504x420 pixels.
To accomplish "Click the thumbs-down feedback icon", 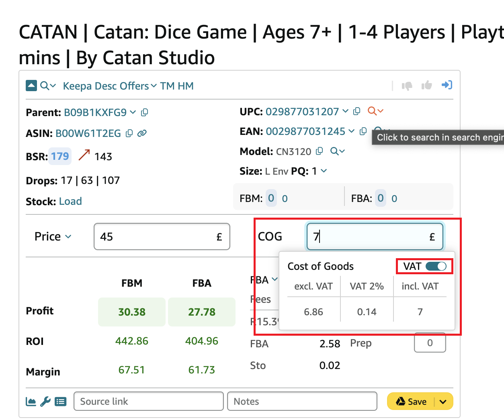I will tap(407, 85).
